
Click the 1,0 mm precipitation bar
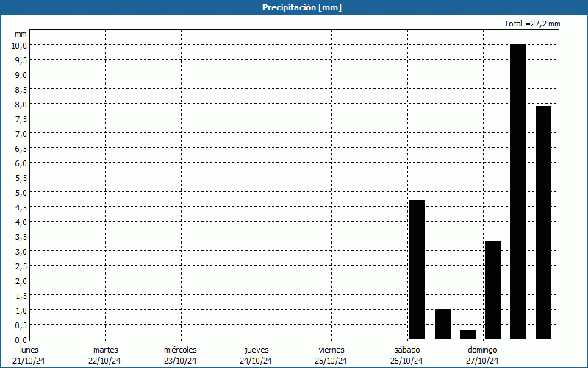click(442, 324)
